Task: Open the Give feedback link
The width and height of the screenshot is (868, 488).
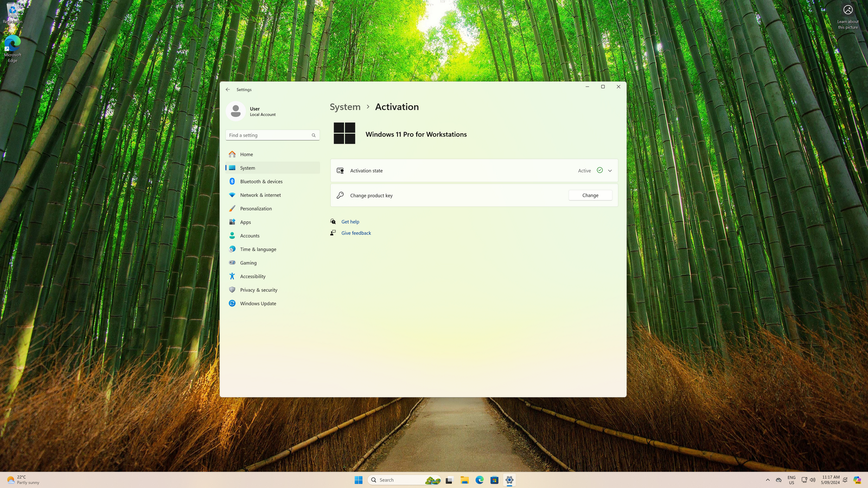Action: point(356,233)
